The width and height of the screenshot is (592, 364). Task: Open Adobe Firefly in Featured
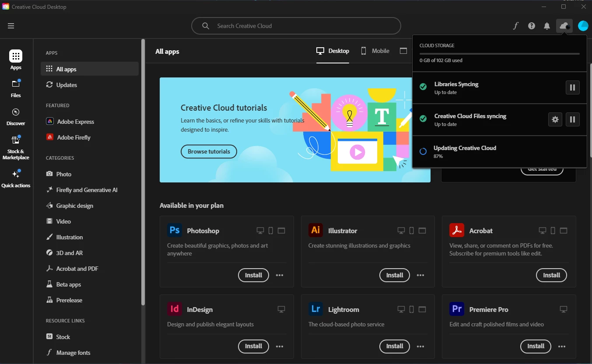pos(90,137)
